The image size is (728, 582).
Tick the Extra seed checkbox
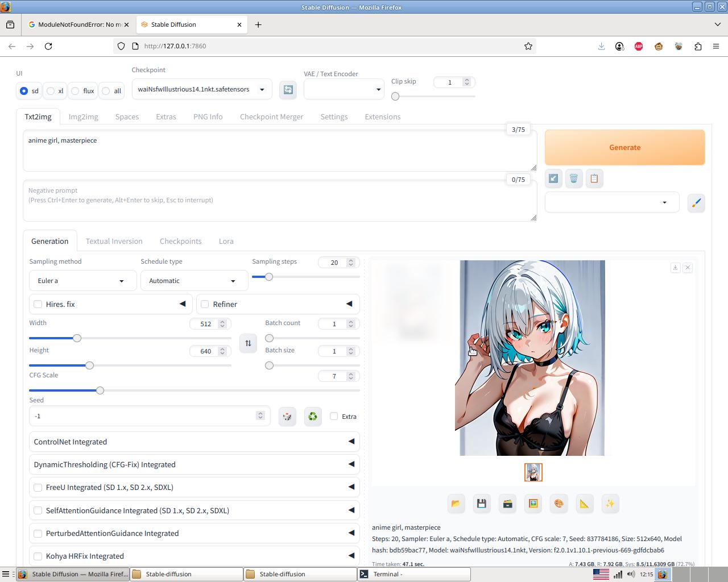tap(334, 417)
